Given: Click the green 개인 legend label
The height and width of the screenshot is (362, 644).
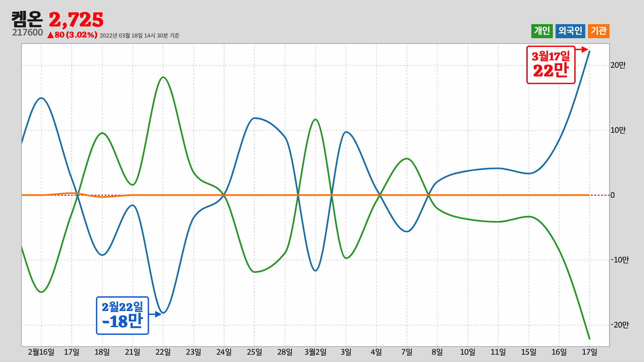Looking at the screenshot, I should point(542,31).
